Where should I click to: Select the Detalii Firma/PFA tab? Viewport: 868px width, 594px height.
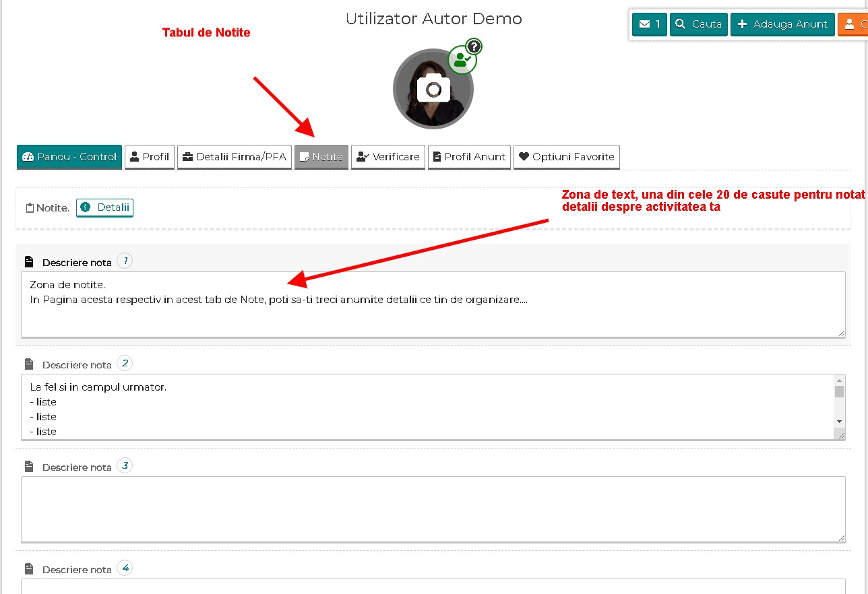pos(235,157)
